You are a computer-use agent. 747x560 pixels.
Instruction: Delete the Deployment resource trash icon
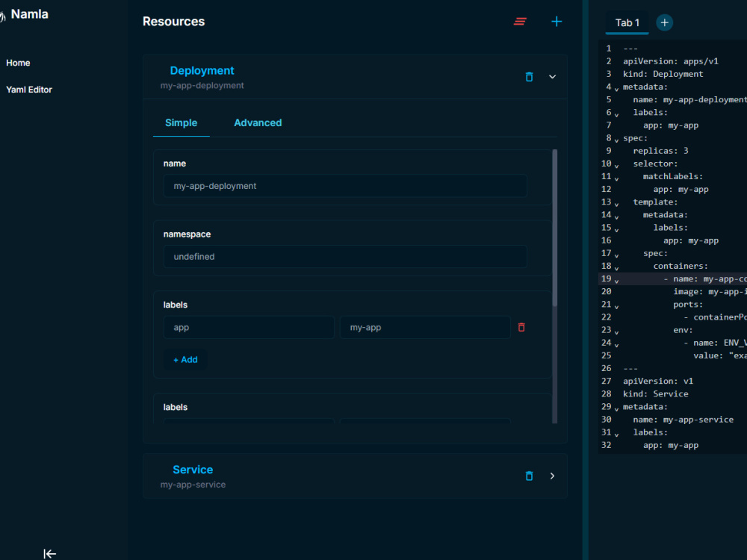pos(529,77)
